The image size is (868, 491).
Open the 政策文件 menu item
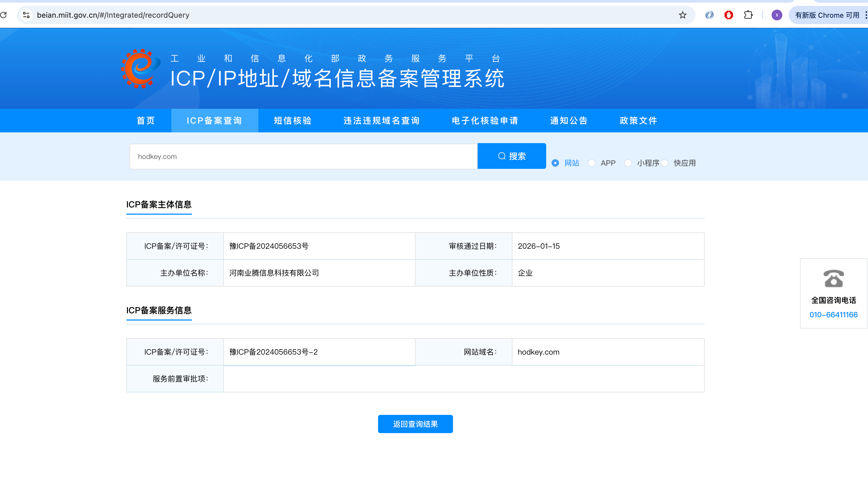click(x=638, y=121)
